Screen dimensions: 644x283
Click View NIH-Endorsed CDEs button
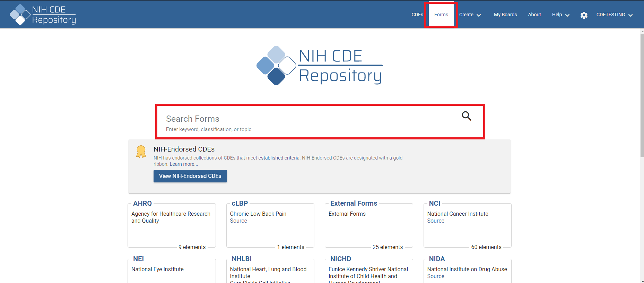(190, 176)
